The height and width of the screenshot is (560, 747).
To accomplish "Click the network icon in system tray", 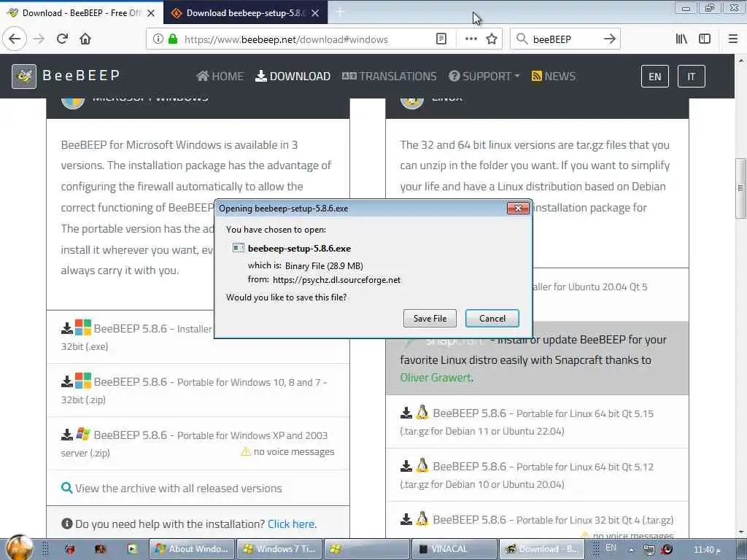I will point(649,550).
